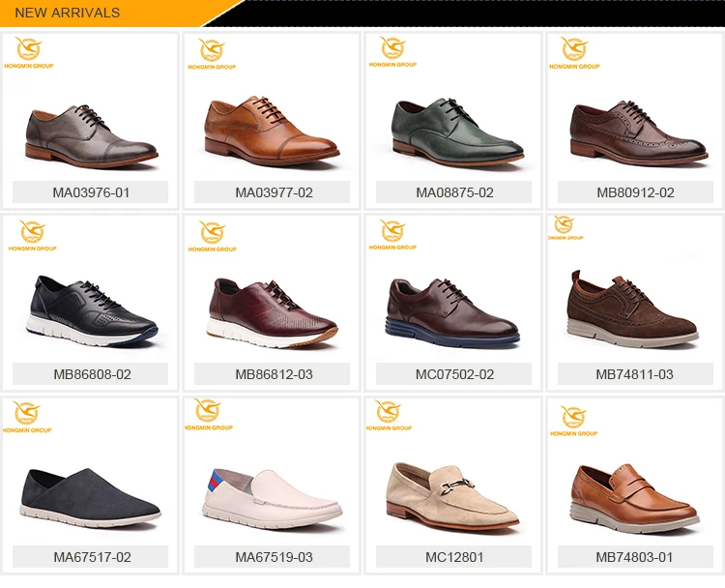The height and width of the screenshot is (588, 725).
Task: Click the Hongmin Group logo on MA03977-02 card
Action: 212,53
